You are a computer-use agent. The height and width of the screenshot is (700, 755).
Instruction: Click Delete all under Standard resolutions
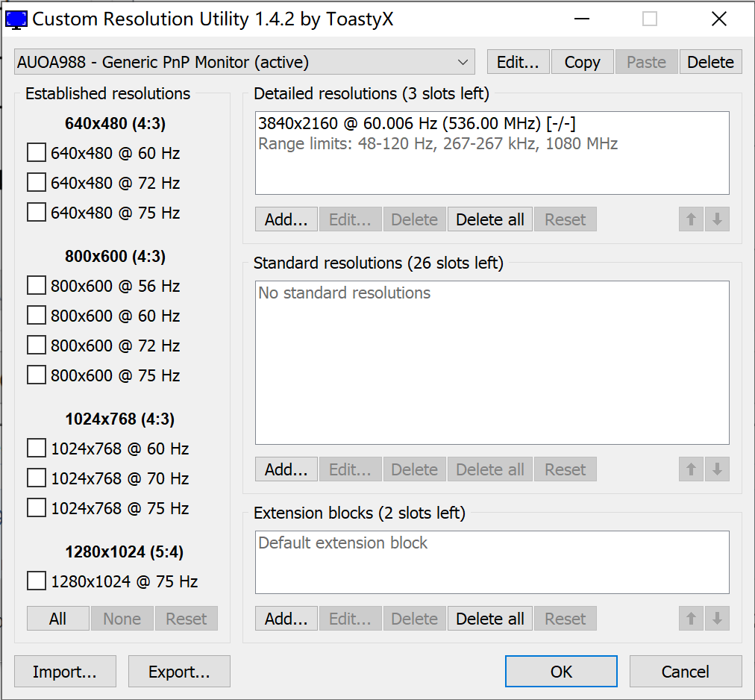490,469
